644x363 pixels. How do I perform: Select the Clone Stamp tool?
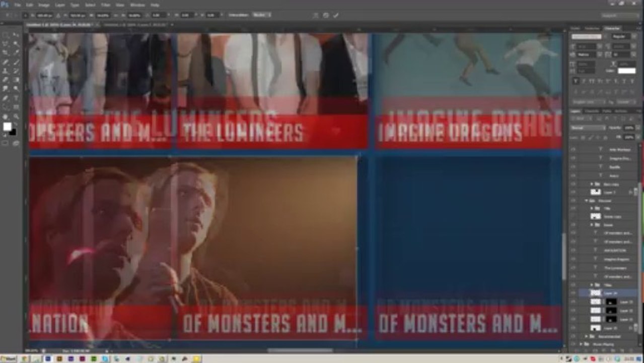tap(6, 71)
